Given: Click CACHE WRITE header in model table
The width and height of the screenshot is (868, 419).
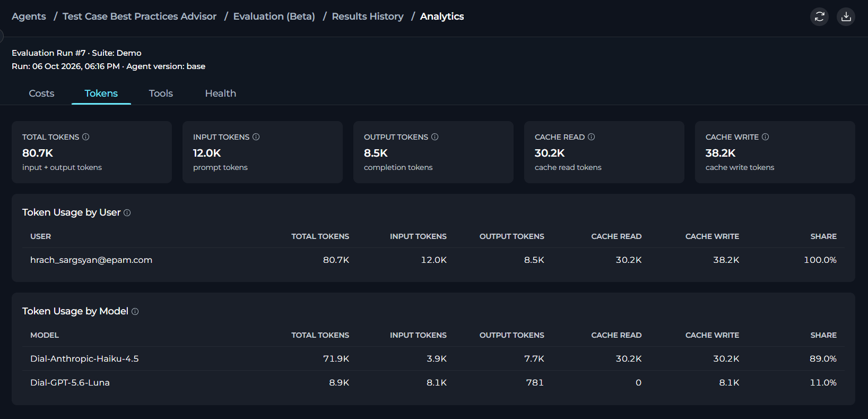Looking at the screenshot, I should tap(712, 335).
